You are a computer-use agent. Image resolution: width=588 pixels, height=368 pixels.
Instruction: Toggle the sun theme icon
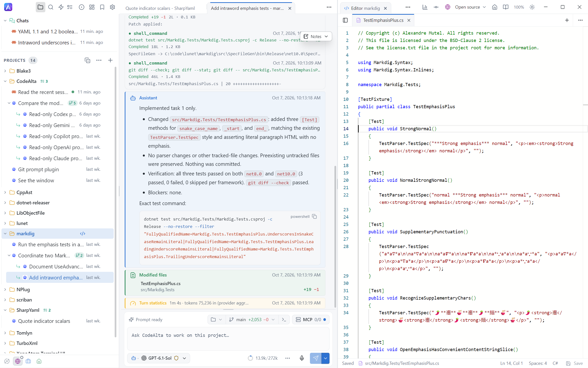click(532, 7)
